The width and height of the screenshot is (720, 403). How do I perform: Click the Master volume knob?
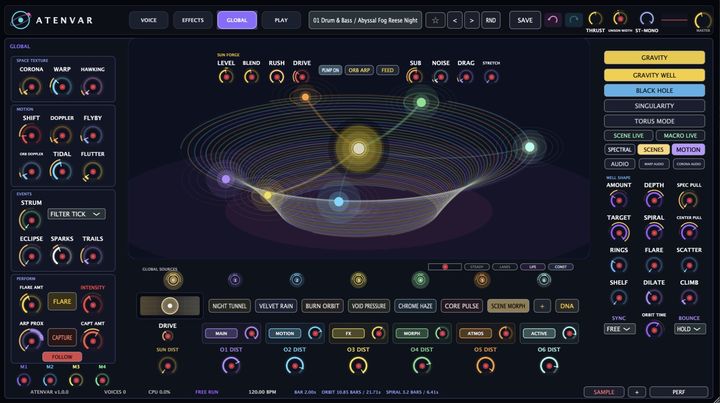[703, 20]
